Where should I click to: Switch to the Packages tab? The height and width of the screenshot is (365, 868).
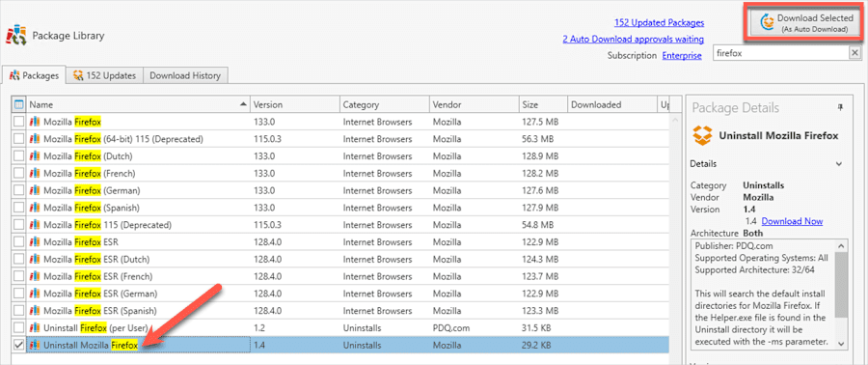click(35, 75)
